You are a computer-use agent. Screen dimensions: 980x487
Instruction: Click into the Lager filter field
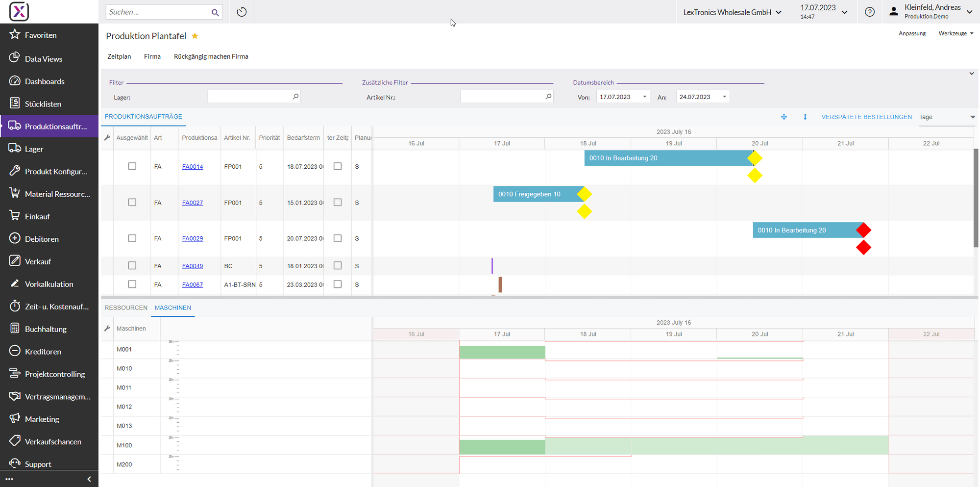click(250, 97)
